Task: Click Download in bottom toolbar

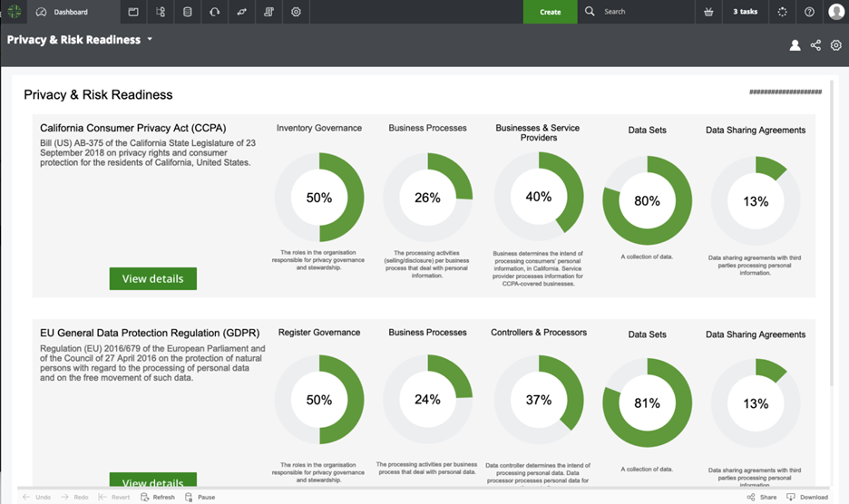Action: pyautogui.click(x=806, y=497)
